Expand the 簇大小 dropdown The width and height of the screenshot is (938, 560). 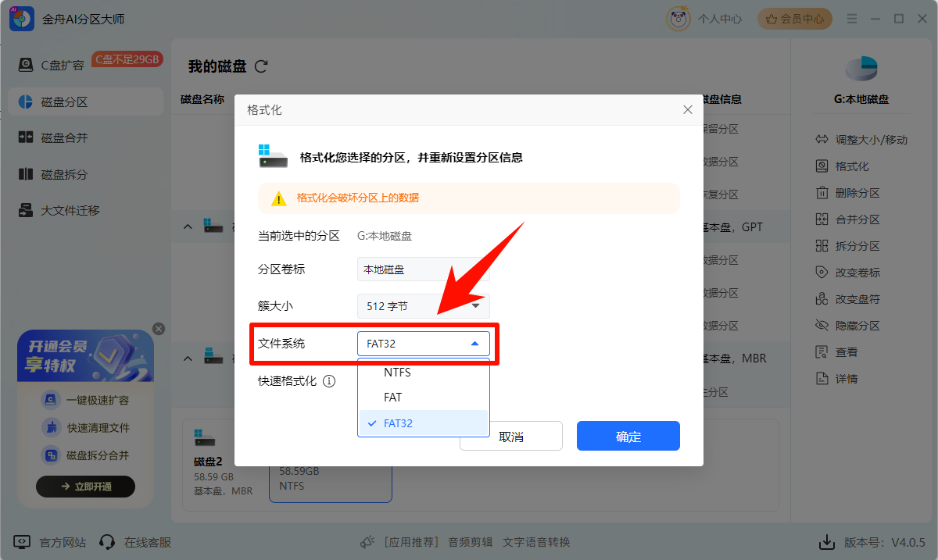click(423, 306)
